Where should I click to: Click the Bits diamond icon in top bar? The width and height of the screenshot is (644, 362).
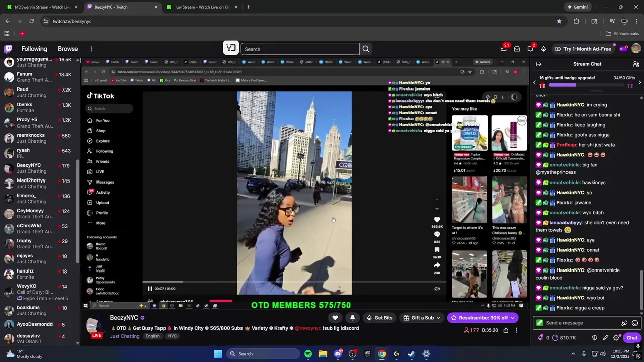point(543,49)
